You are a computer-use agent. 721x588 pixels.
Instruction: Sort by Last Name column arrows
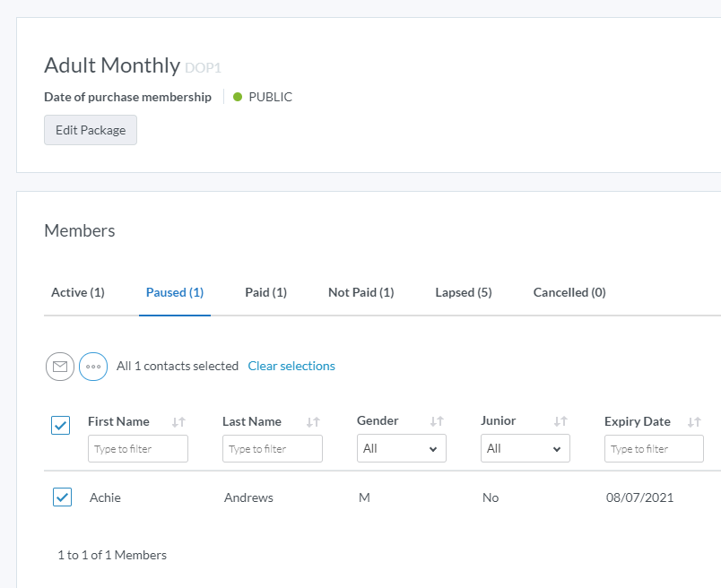[x=313, y=422]
